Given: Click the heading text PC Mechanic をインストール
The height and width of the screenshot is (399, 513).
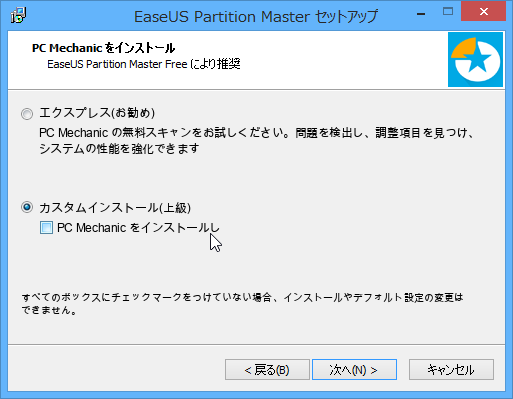Looking at the screenshot, I should click(103, 48).
